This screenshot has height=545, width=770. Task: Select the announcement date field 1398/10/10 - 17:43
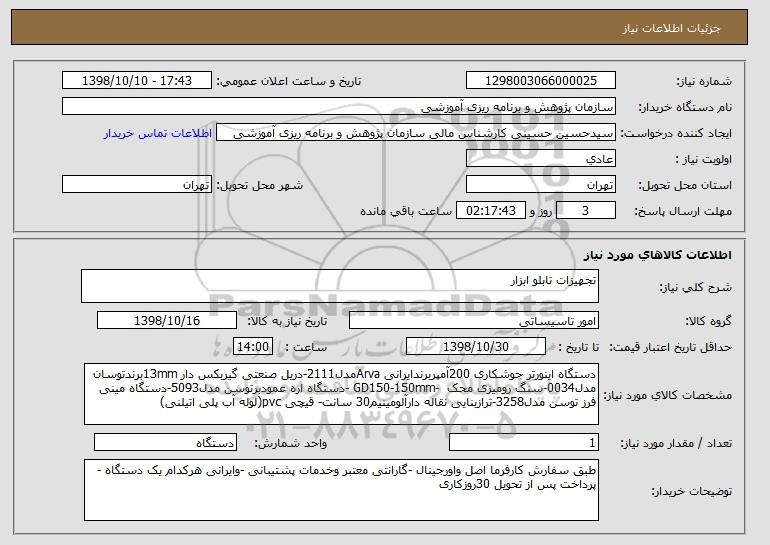(x=137, y=81)
